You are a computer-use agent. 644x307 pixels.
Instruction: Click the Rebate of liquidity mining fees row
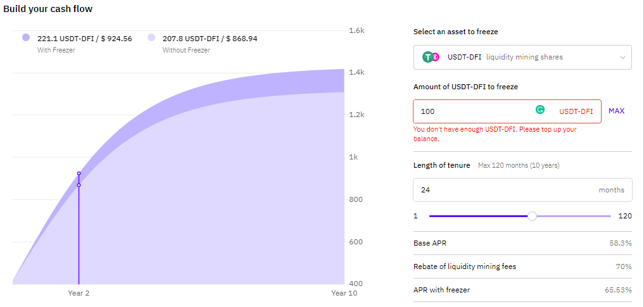522,266
